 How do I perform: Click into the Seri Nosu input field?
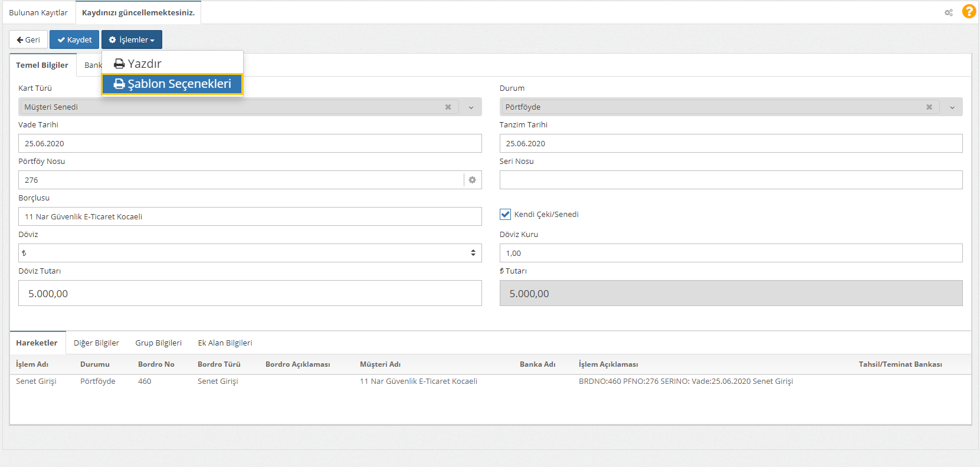(730, 180)
